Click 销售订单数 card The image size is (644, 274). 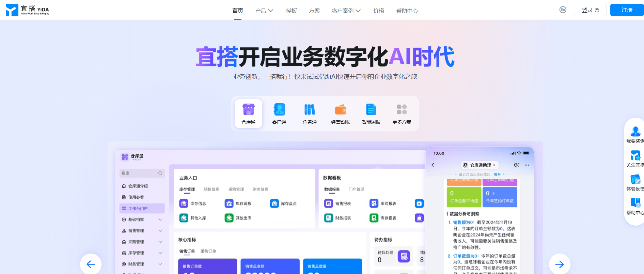tap(208, 266)
